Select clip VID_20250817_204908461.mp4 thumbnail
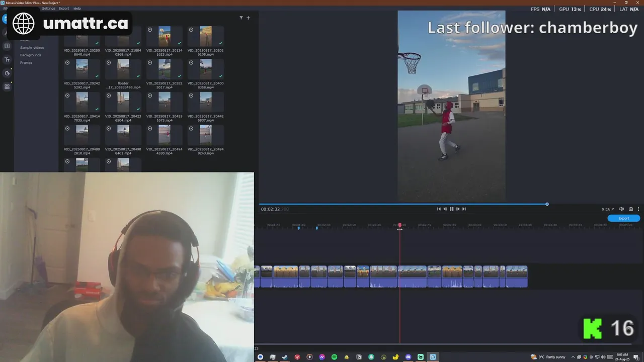The height and width of the screenshot is (362, 644). pyautogui.click(x=123, y=135)
